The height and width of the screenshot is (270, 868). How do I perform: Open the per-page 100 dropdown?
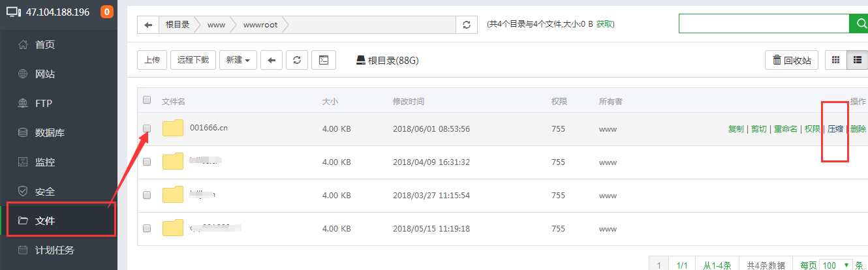(836, 265)
